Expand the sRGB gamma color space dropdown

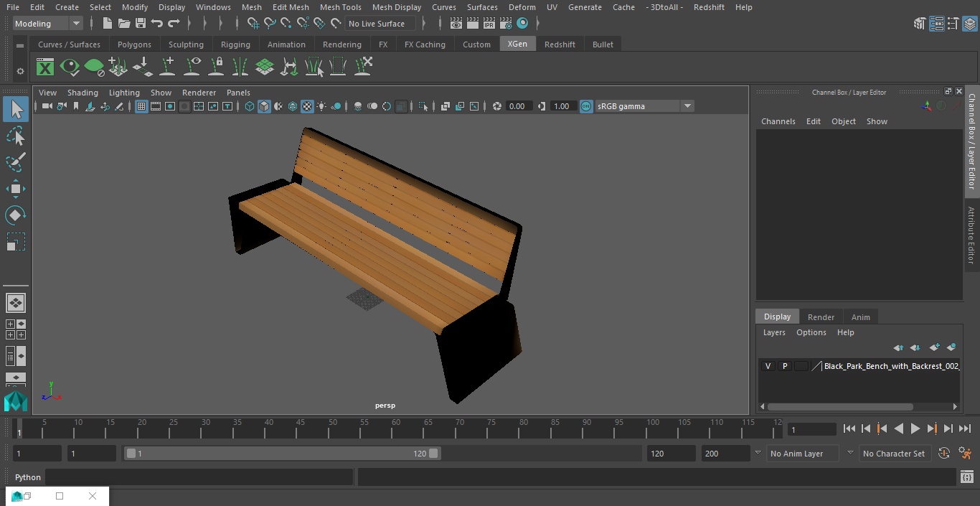(687, 106)
